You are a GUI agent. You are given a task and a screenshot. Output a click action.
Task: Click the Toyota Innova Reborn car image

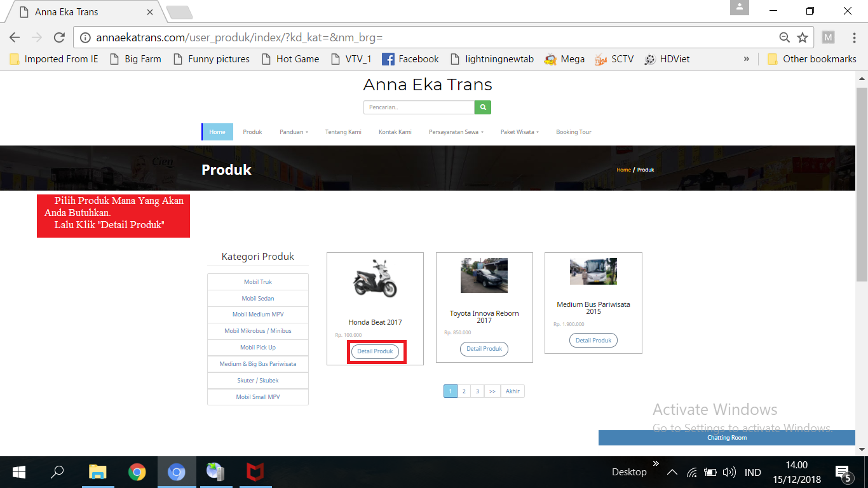[484, 275]
